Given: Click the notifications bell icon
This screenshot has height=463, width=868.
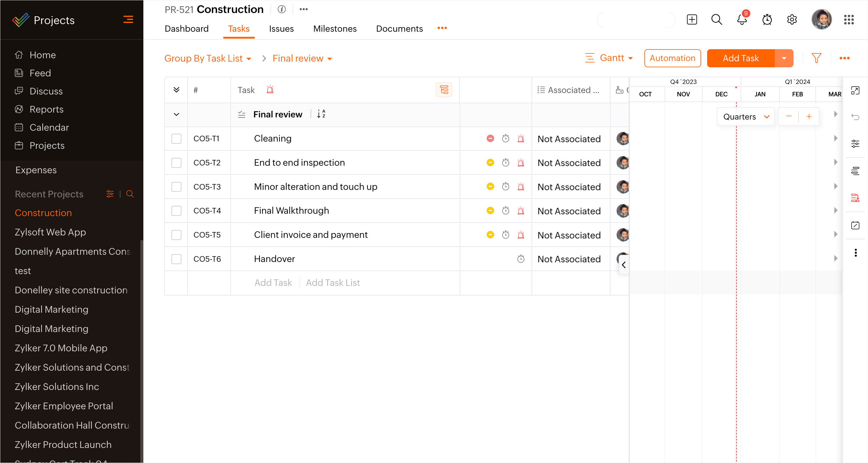Looking at the screenshot, I should [742, 20].
